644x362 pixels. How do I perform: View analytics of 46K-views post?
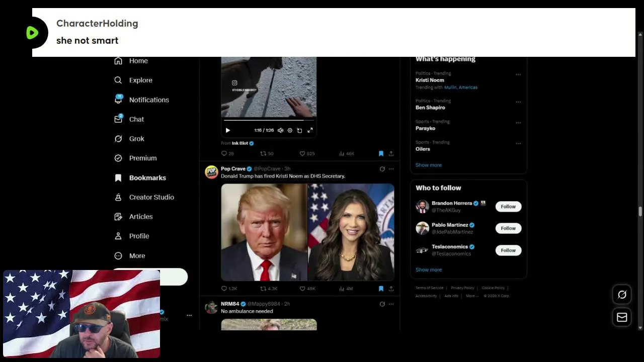coord(347,153)
